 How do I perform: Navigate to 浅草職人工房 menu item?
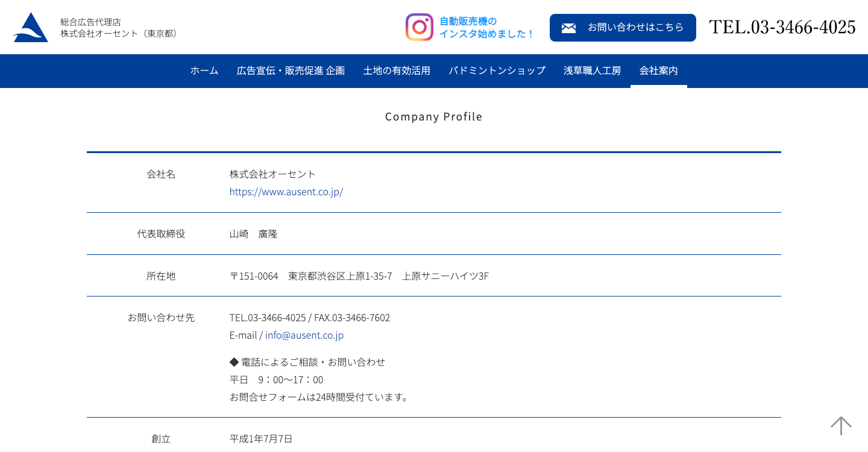592,71
